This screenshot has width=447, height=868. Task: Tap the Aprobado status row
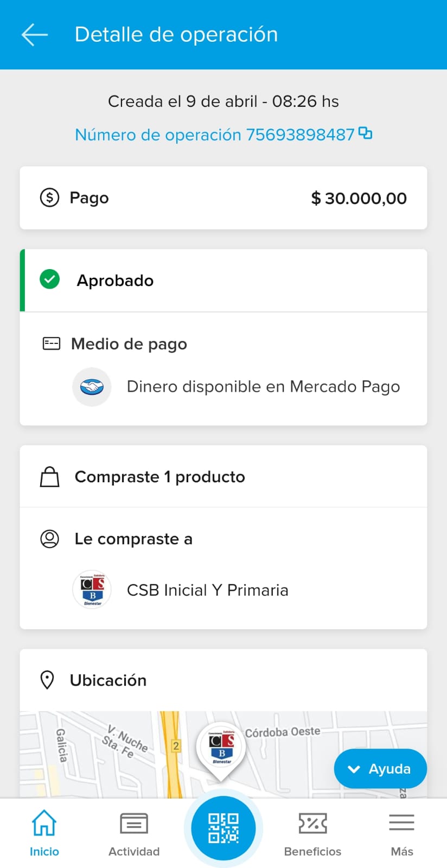click(x=224, y=280)
